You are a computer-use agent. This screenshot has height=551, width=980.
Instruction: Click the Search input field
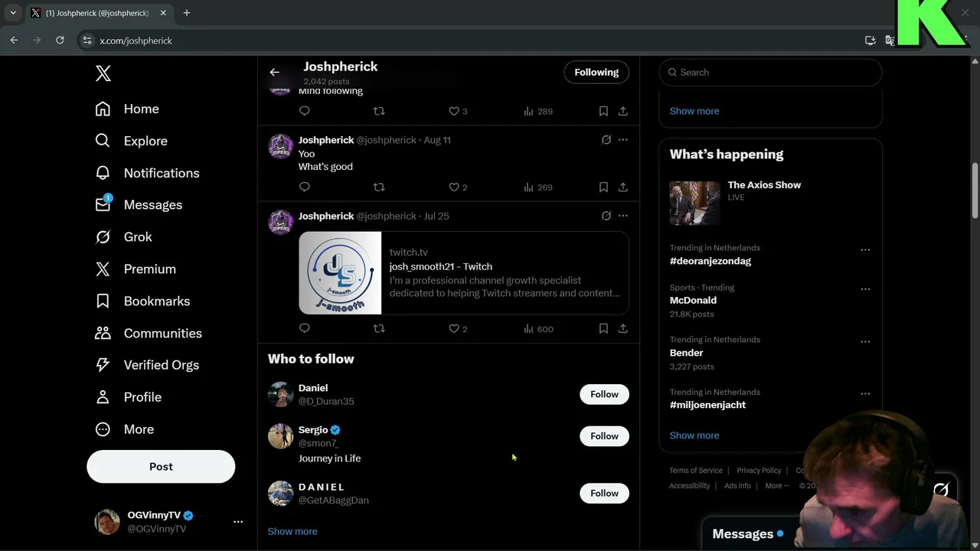(770, 72)
